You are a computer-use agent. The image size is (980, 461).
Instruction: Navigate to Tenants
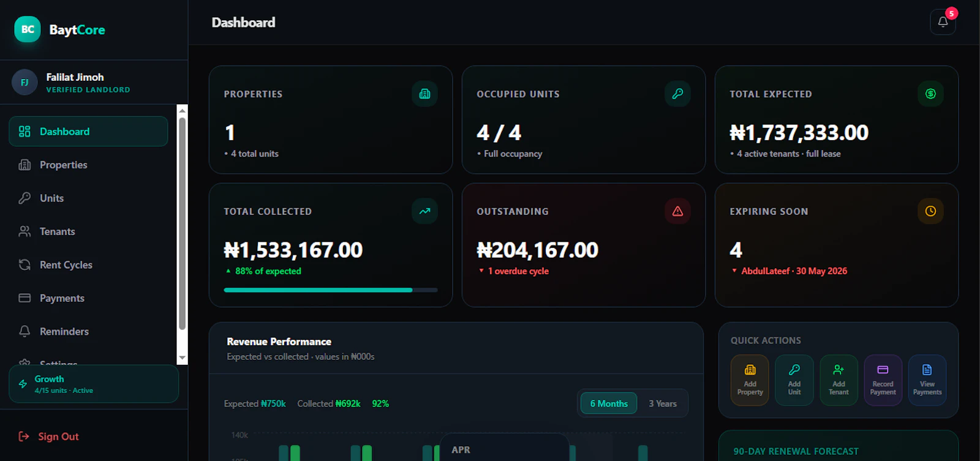88,231
